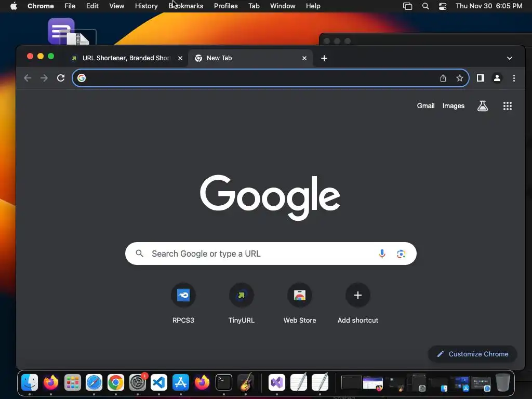Bookmark this tab with the star icon
This screenshot has width=532, height=399.
460,78
